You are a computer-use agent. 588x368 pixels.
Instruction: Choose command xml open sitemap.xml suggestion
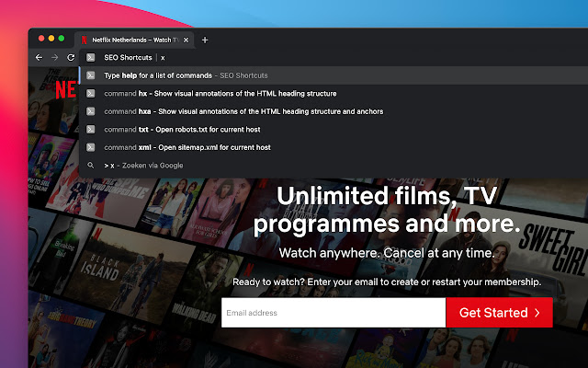click(334, 147)
